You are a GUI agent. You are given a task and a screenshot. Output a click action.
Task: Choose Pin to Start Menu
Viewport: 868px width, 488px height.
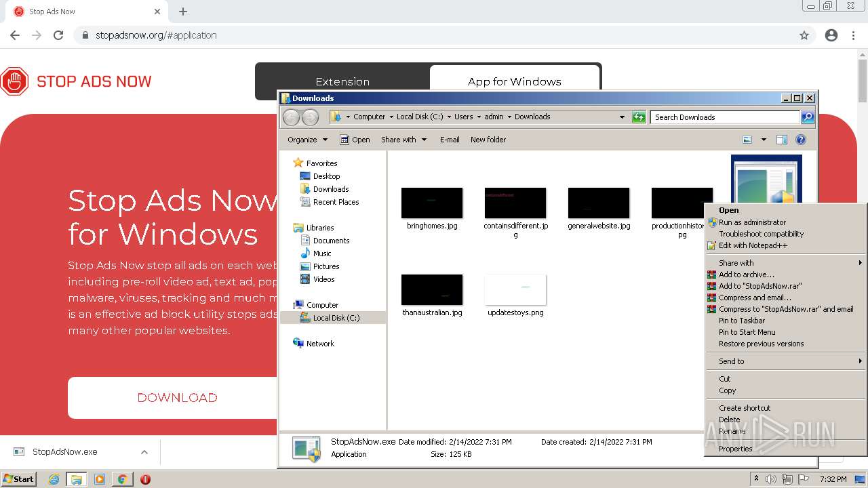tap(786, 332)
